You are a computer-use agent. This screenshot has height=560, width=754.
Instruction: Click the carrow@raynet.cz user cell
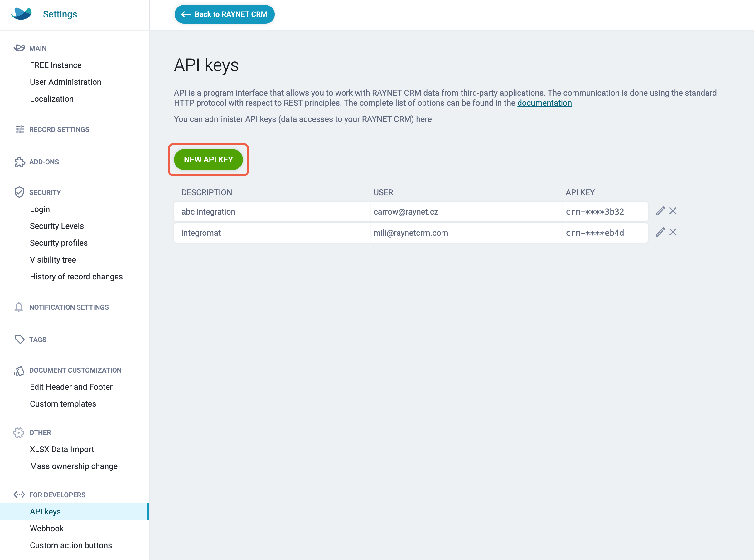tap(466, 212)
